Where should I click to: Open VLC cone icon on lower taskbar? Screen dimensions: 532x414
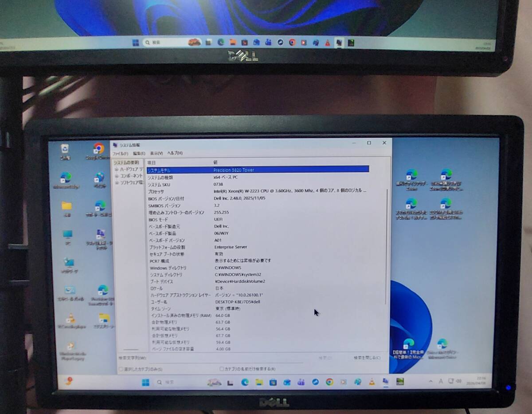[372, 382]
